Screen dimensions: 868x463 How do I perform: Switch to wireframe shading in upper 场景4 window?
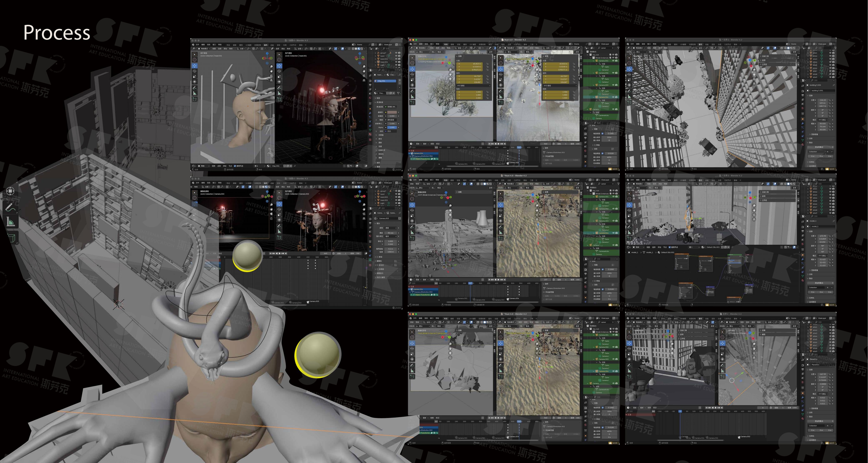click(353, 49)
